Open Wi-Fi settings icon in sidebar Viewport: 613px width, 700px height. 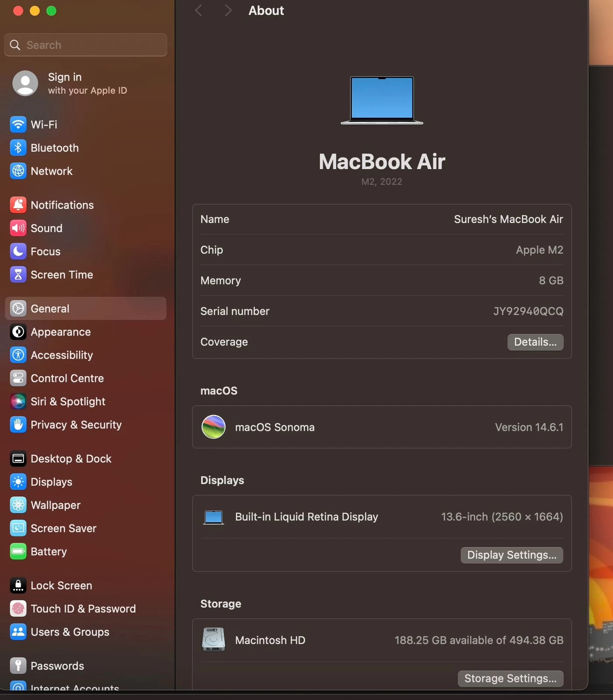pyautogui.click(x=18, y=125)
